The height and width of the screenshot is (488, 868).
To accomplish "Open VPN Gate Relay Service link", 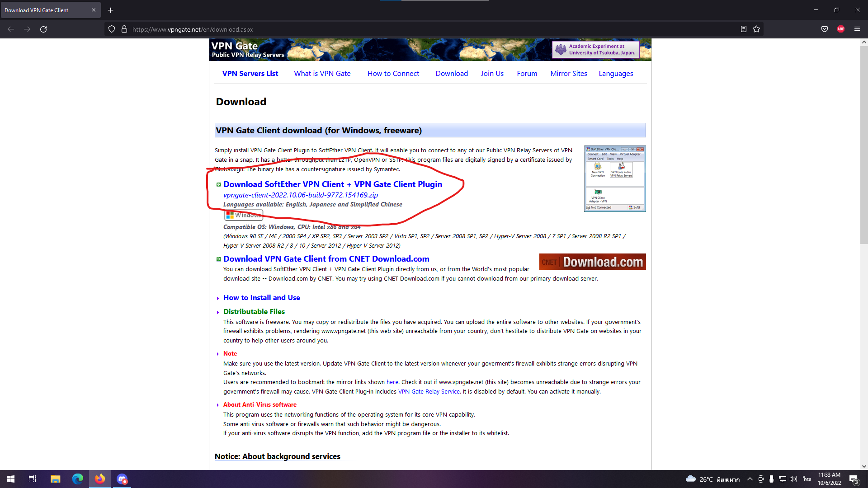I will (x=429, y=392).
